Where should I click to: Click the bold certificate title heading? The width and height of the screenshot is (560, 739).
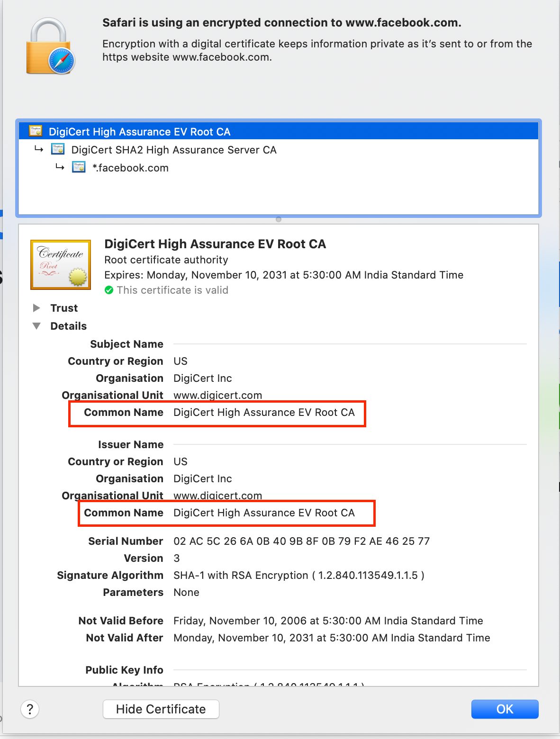[x=215, y=244]
